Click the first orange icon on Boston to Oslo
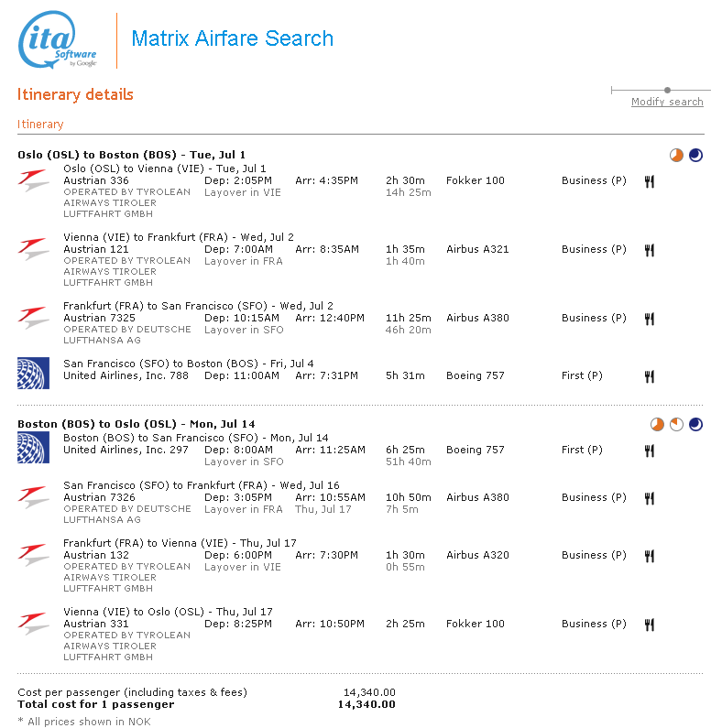Image resolution: width=711 pixels, height=728 pixels. click(x=657, y=425)
